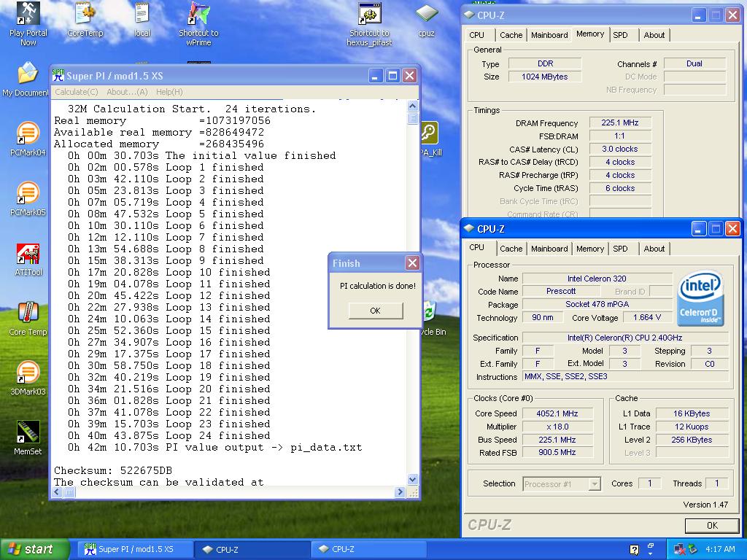Launch the PCMark05 desktop shortcut

click(x=28, y=198)
